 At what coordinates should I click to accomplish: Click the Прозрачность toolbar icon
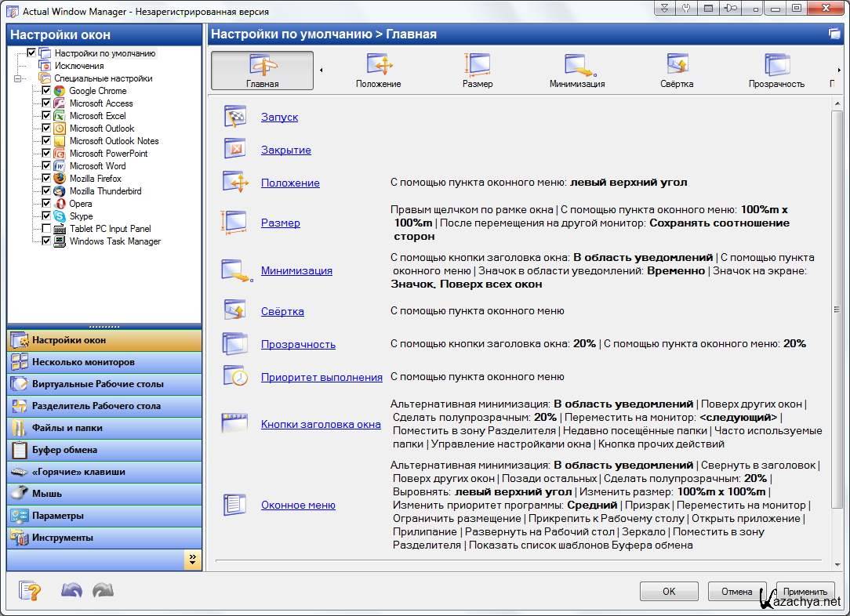point(776,66)
